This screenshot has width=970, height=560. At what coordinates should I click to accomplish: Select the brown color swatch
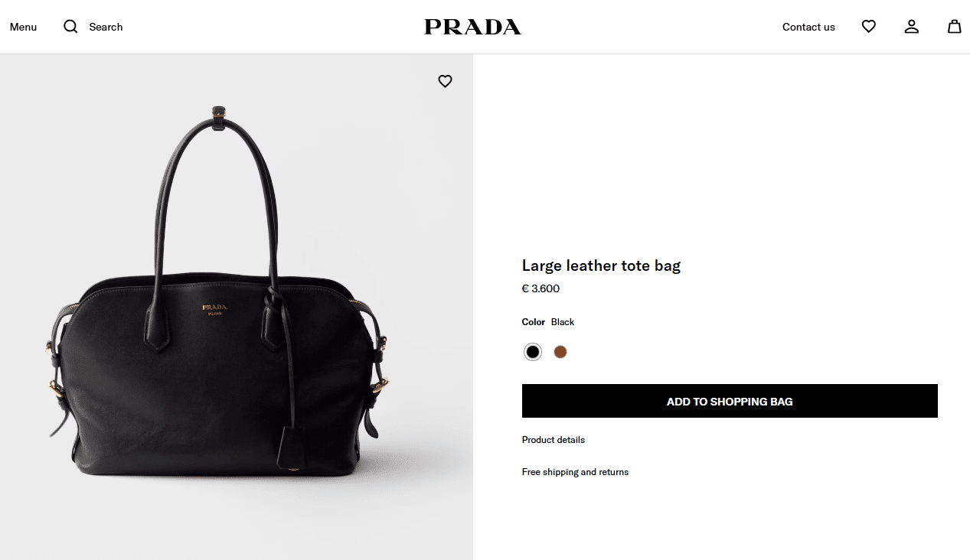[x=560, y=352]
